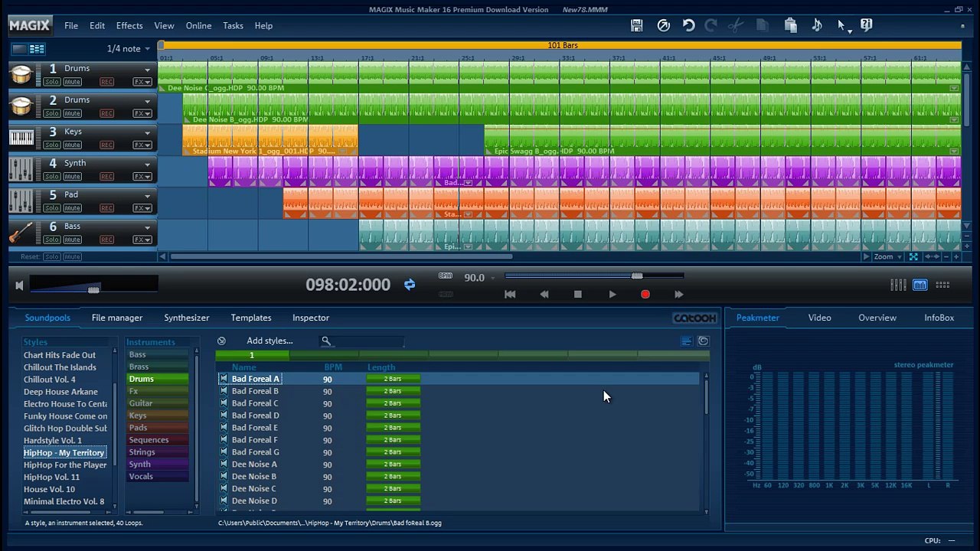
Task: Click the Catooh button
Action: tap(695, 318)
